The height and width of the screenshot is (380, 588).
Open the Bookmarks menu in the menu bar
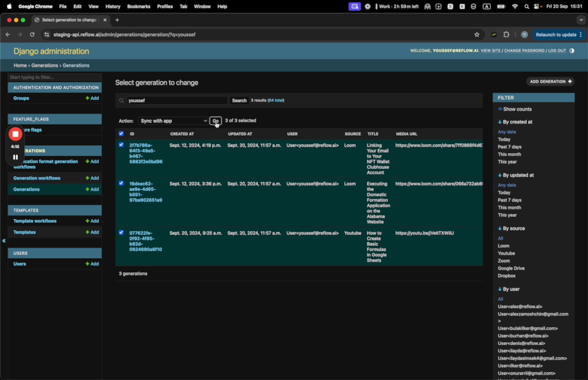(x=138, y=6)
